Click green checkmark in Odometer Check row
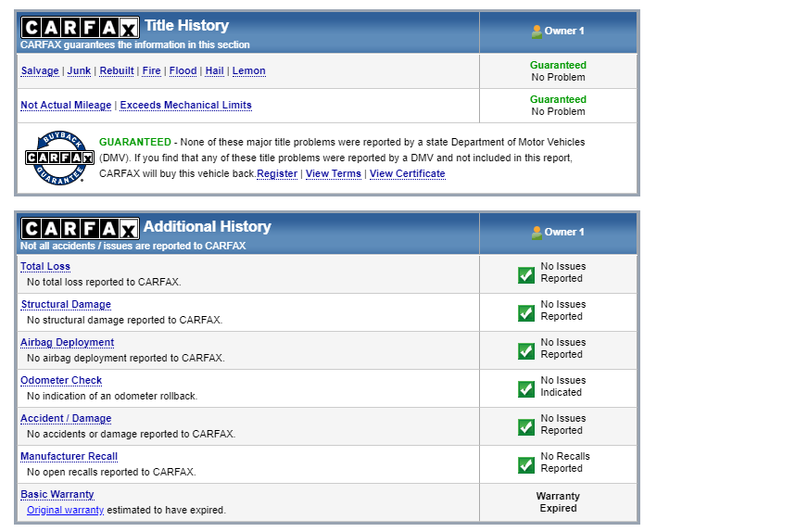 coord(526,389)
